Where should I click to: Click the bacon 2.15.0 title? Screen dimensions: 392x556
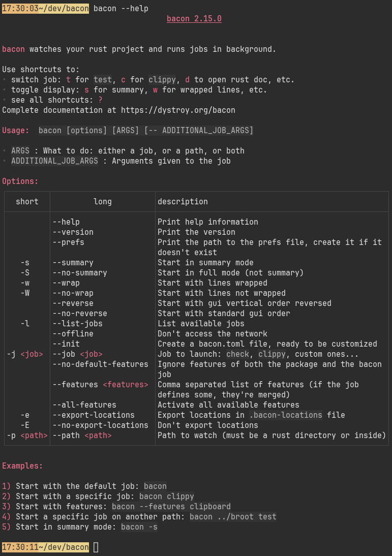(194, 19)
